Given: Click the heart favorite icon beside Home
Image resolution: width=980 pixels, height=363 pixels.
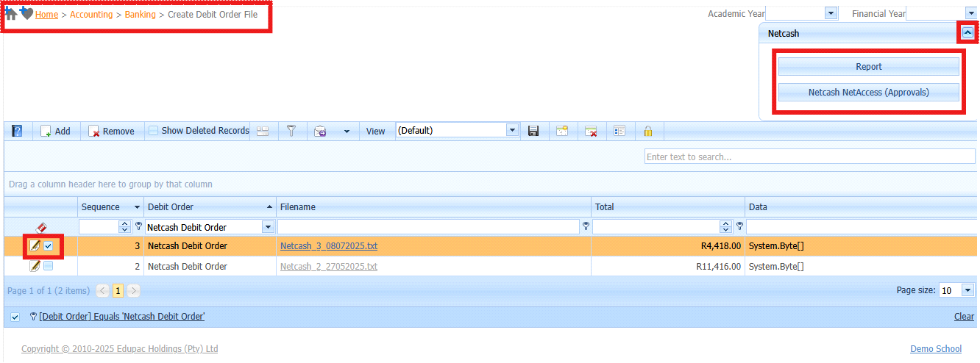Looking at the screenshot, I should pyautogui.click(x=26, y=14).
